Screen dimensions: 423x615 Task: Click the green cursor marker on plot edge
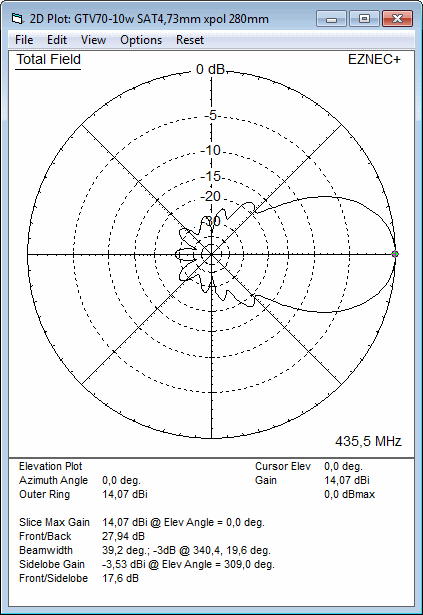[395, 254]
